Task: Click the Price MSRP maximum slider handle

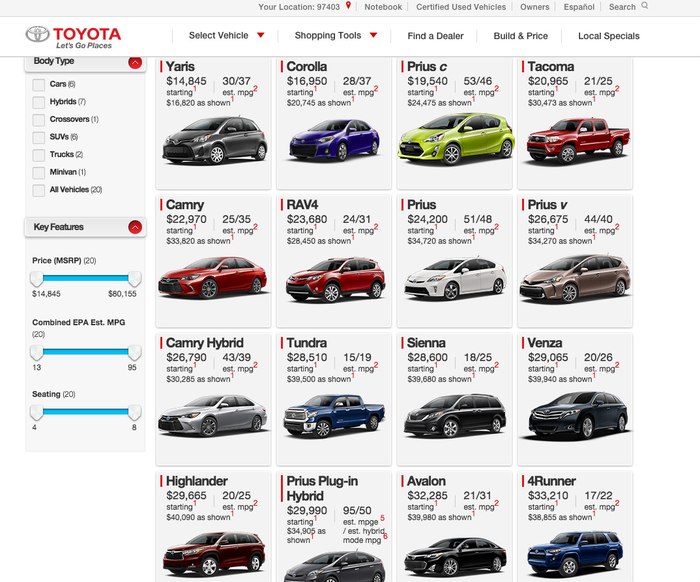Action: (134, 279)
